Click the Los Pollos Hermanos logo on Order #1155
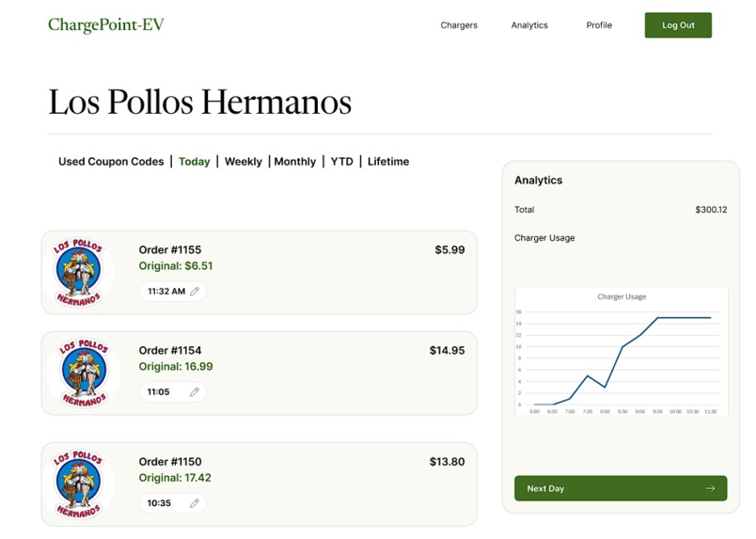The image size is (756, 539). [x=78, y=272]
